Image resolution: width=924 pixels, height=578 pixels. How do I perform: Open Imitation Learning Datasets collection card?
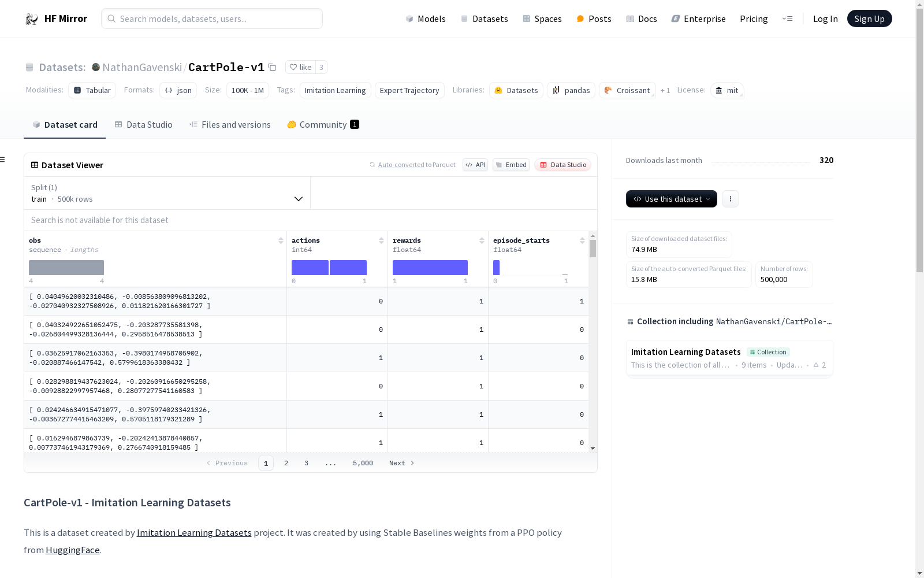[x=729, y=358]
